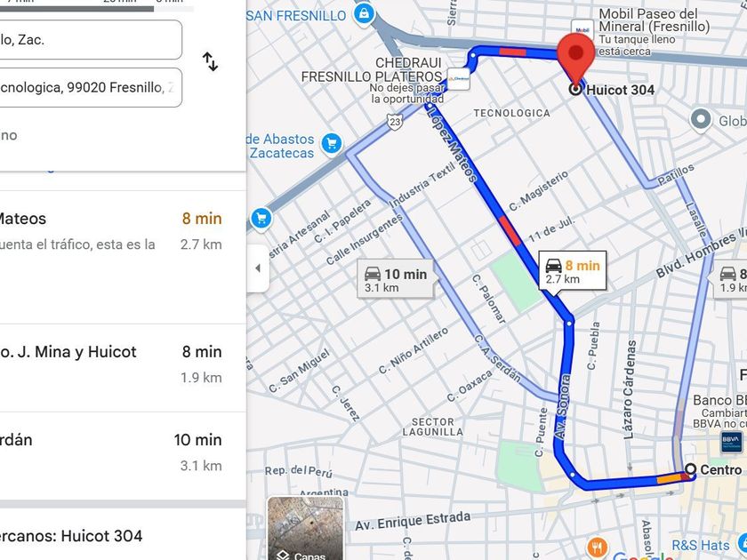This screenshot has height=560, width=747.
Task: Choose the J. Mina y Huicot 1.9 km route
Action: [x=123, y=368]
